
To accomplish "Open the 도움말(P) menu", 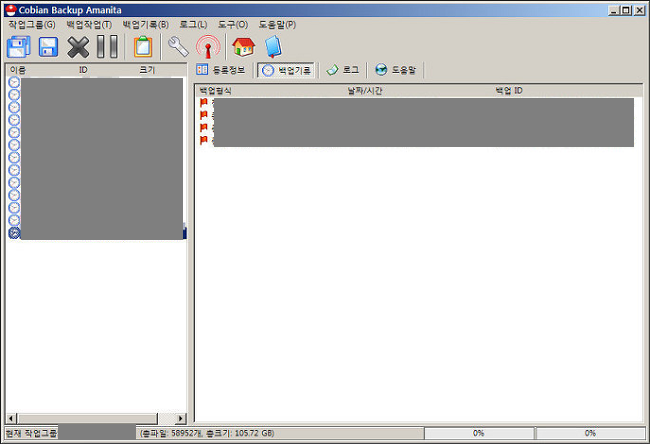I will tap(277, 24).
